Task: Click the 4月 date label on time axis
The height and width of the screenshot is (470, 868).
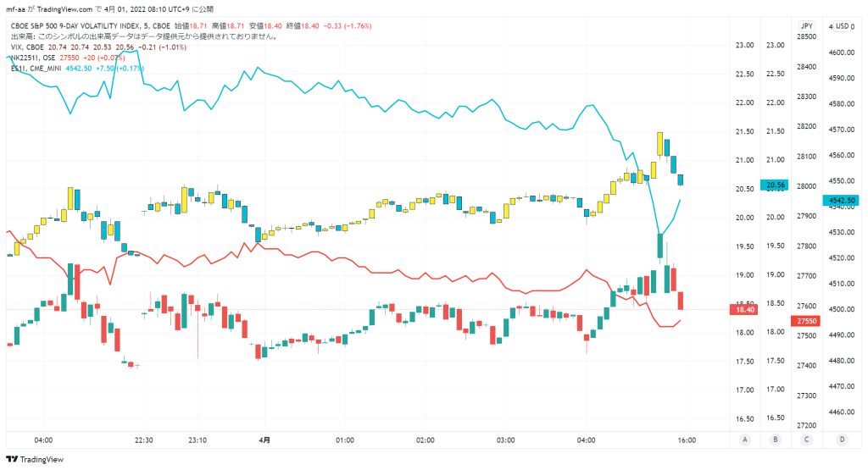Action: click(264, 440)
